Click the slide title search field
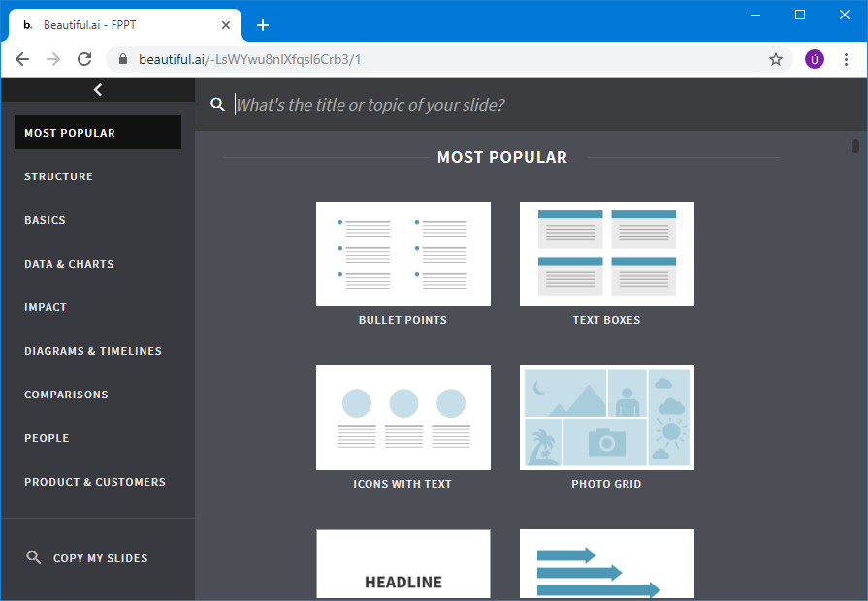 524,105
